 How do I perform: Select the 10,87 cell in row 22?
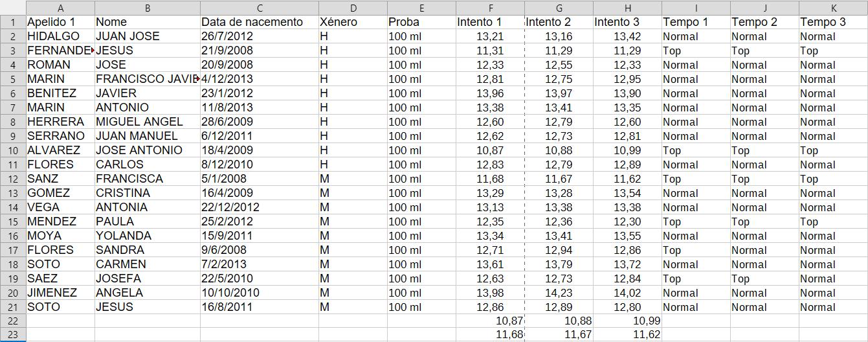(490, 321)
